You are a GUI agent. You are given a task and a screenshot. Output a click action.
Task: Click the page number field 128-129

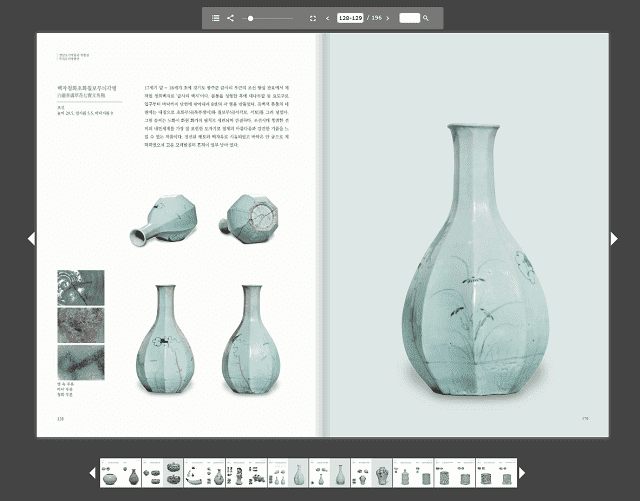pyautogui.click(x=350, y=18)
